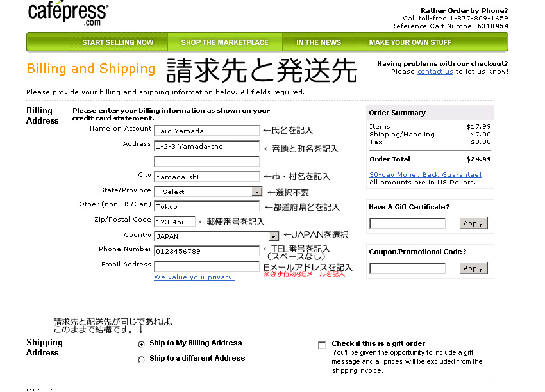
Task: Click the Coupon/Promotional Code field
Action: pyautogui.click(x=407, y=268)
